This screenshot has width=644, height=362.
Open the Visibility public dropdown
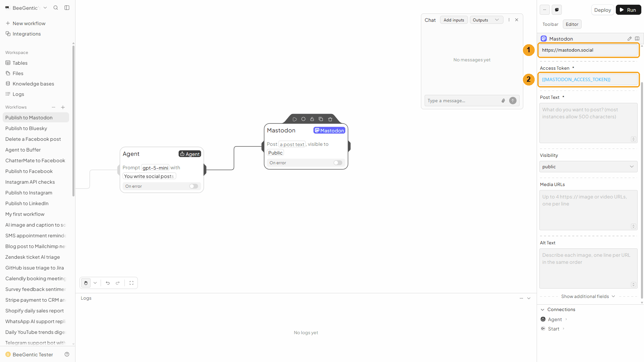coord(588,167)
